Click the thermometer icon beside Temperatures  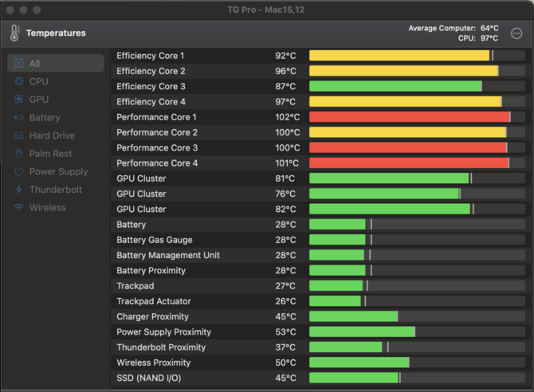coord(14,33)
